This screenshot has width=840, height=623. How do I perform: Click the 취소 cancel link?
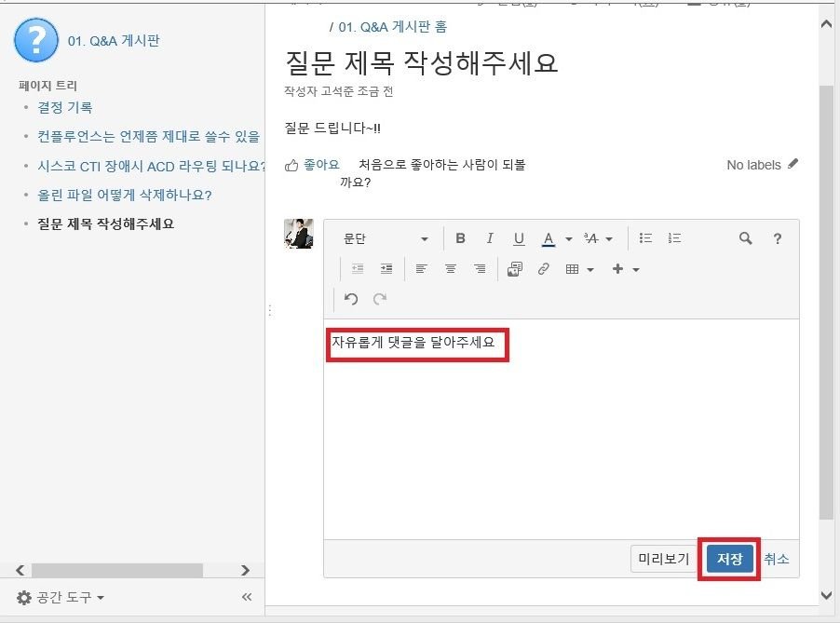coord(777,560)
